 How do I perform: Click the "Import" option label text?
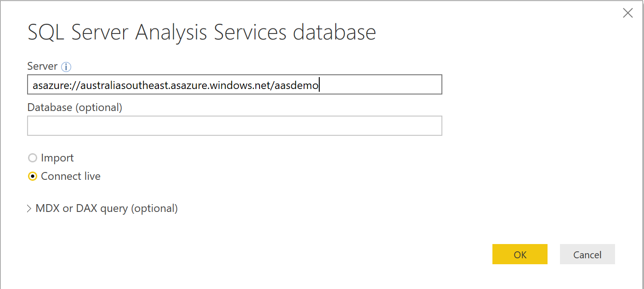click(57, 158)
